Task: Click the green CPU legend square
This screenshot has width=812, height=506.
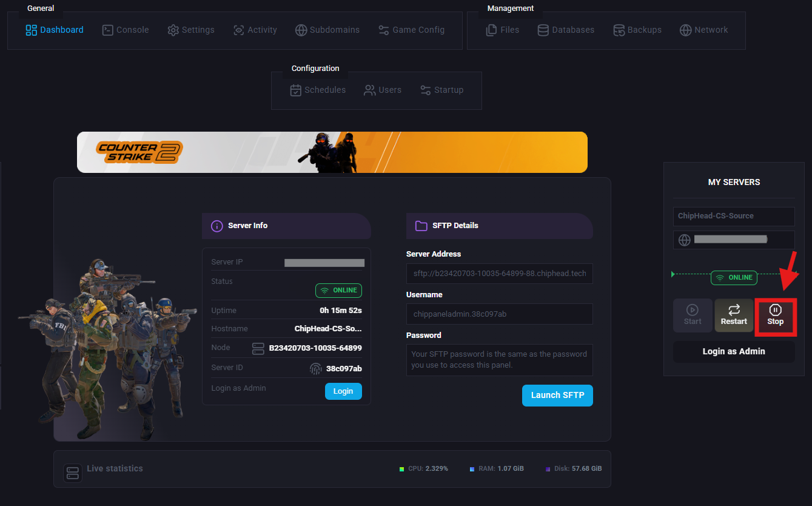Action: pos(401,469)
